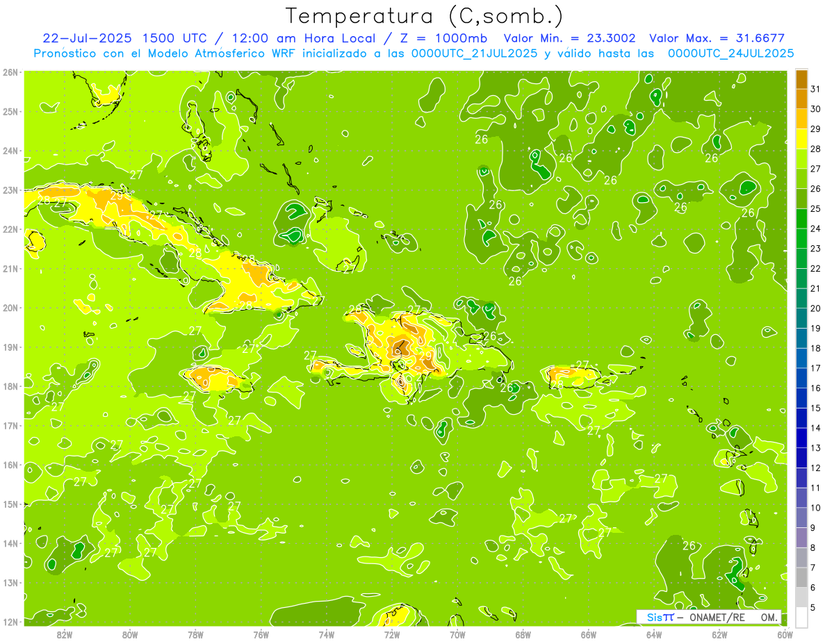Select the "Valor Min. = 23.3002" value
This screenshot has height=644, width=834.
(569, 38)
